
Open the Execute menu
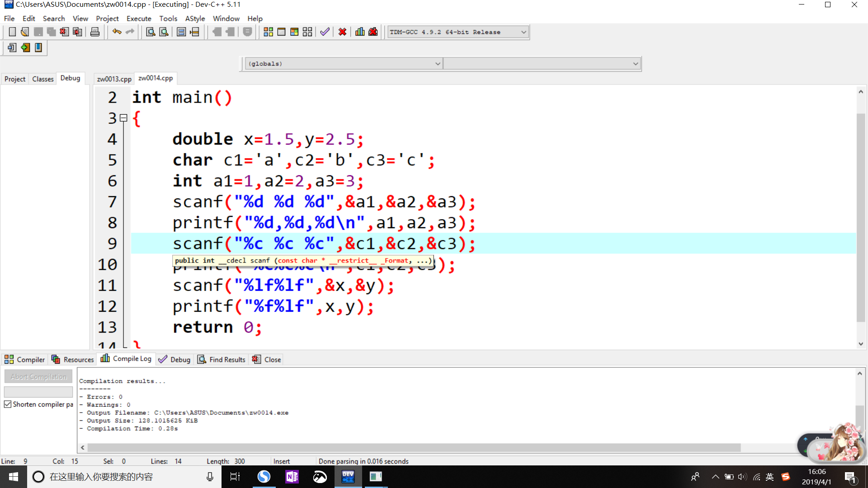(x=139, y=19)
